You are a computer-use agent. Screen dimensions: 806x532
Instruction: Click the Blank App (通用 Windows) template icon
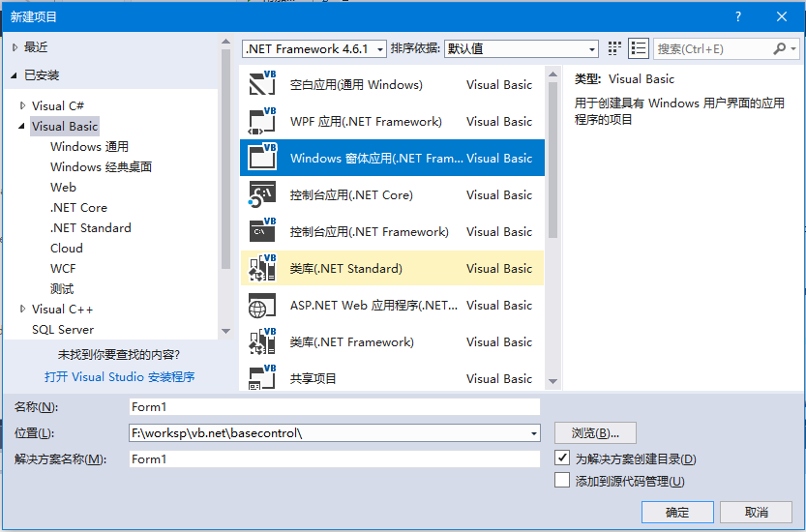tap(262, 84)
